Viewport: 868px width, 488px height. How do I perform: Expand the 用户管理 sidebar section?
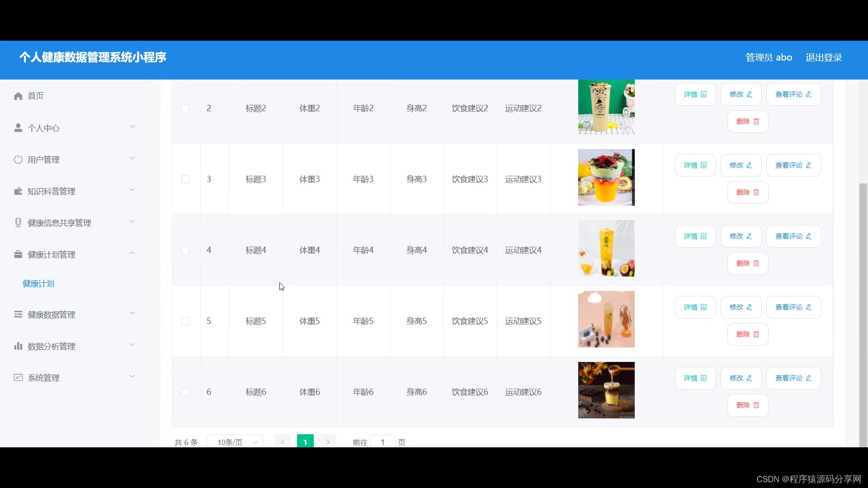(x=132, y=158)
